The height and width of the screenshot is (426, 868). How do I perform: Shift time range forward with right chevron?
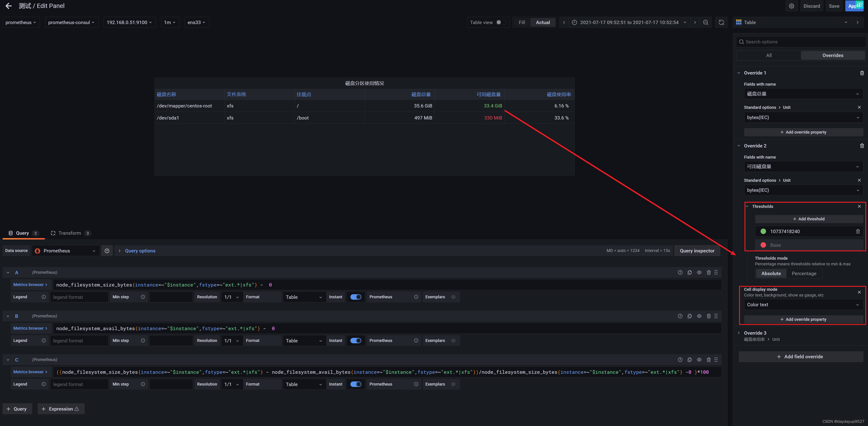click(695, 22)
